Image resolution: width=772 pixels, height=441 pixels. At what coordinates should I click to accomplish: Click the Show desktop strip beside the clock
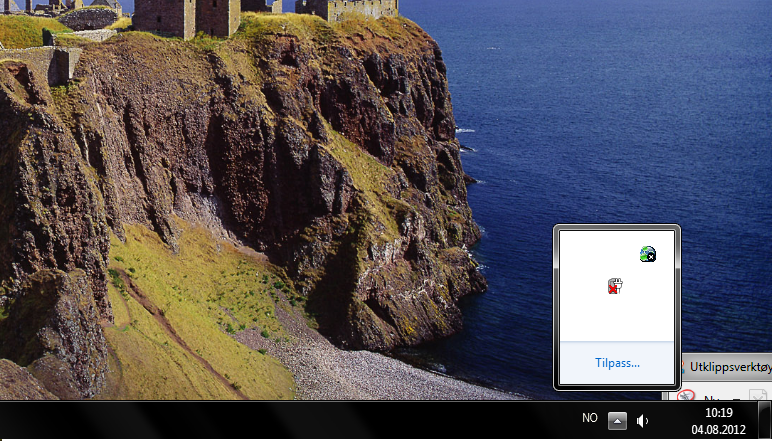pyautogui.click(x=765, y=421)
